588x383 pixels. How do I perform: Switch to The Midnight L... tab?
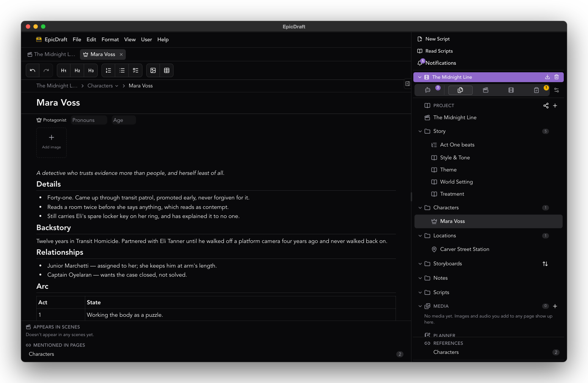pos(52,54)
